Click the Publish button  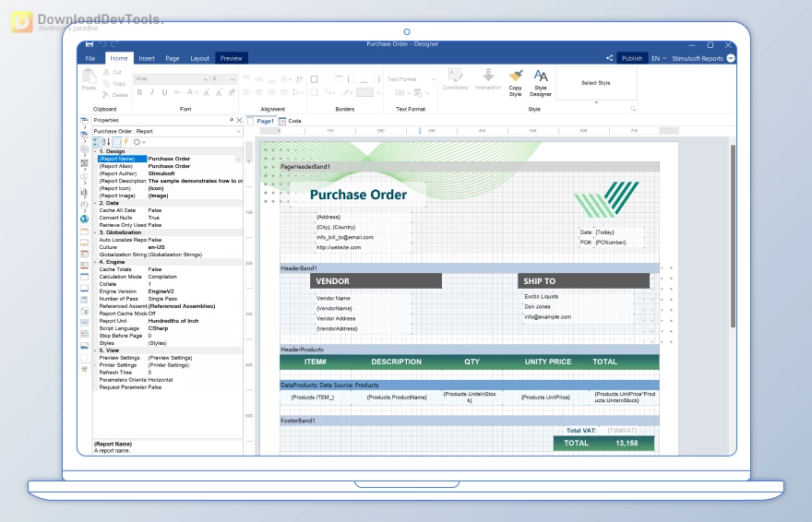coord(632,58)
